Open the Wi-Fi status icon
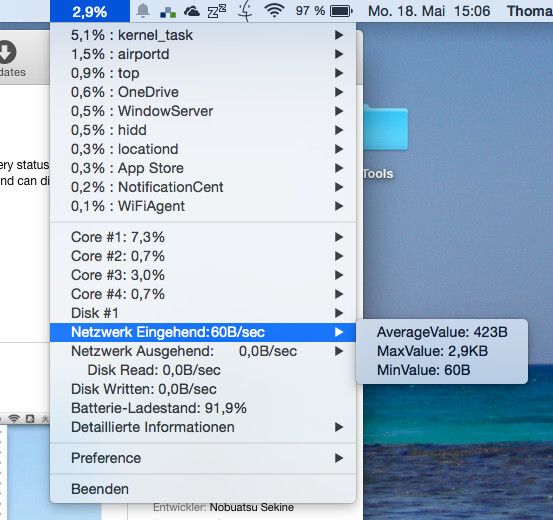553x520 pixels. click(x=274, y=11)
